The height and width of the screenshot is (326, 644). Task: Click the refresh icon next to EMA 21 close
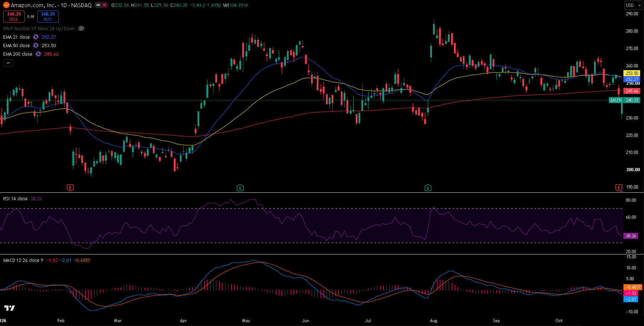(36, 37)
